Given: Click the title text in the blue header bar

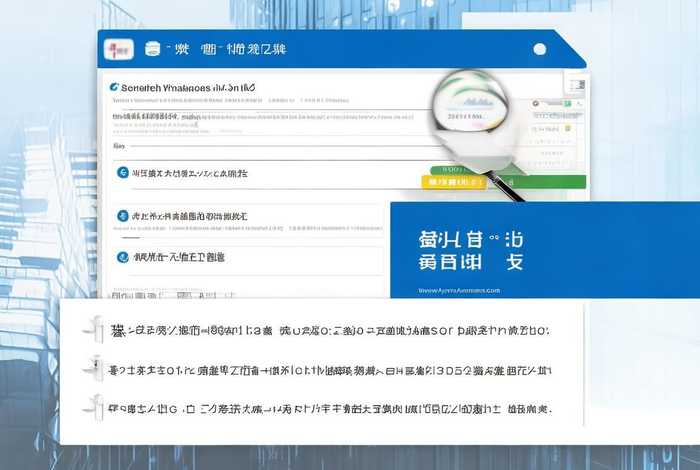Looking at the screenshot, I should (226, 49).
